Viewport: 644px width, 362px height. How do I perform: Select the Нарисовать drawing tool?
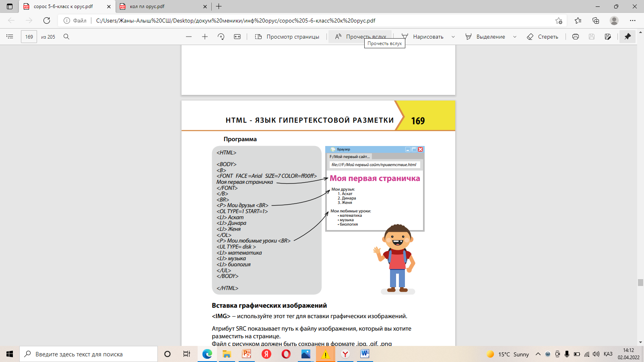pos(423,37)
